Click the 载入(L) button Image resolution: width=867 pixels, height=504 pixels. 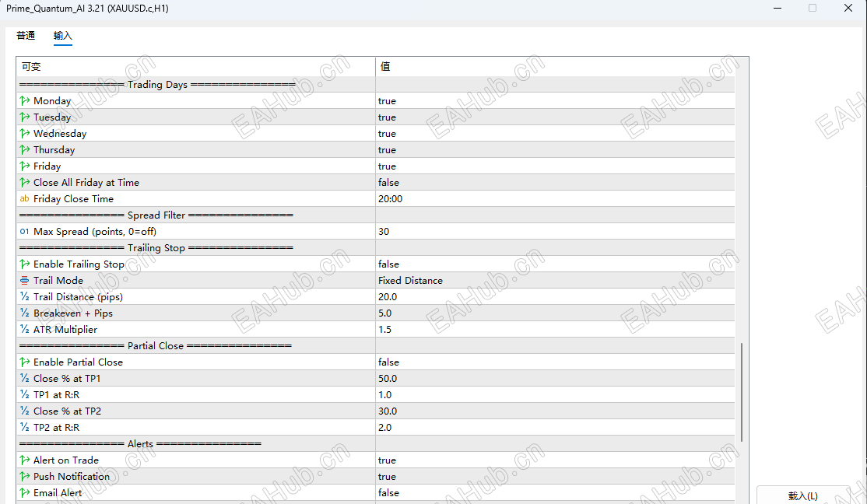point(803,495)
